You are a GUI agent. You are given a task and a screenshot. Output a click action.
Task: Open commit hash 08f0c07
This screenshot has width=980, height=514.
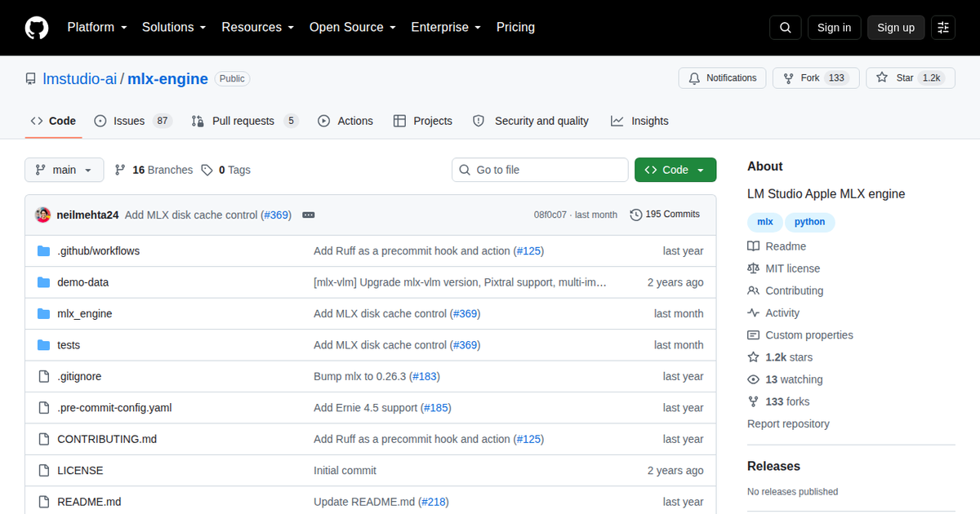pyautogui.click(x=550, y=215)
